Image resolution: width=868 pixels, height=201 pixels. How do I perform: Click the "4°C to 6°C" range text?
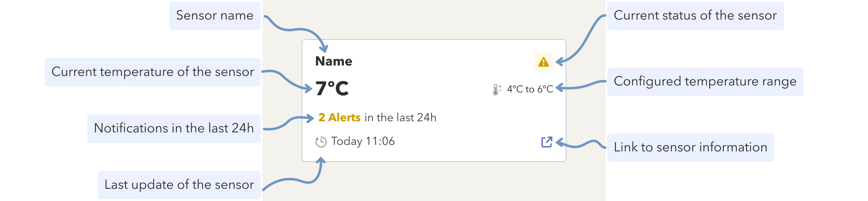(x=530, y=89)
